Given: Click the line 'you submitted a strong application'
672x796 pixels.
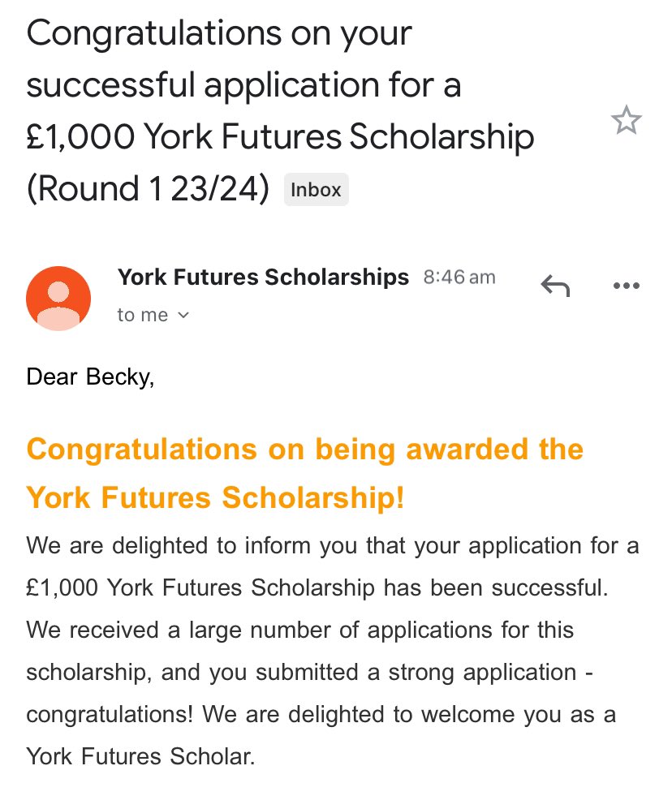Looking at the screenshot, I should (x=309, y=673).
